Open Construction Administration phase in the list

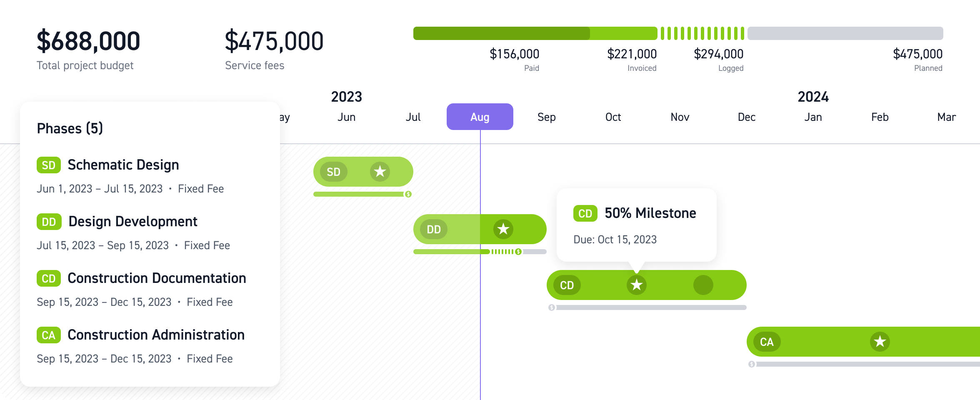(155, 335)
